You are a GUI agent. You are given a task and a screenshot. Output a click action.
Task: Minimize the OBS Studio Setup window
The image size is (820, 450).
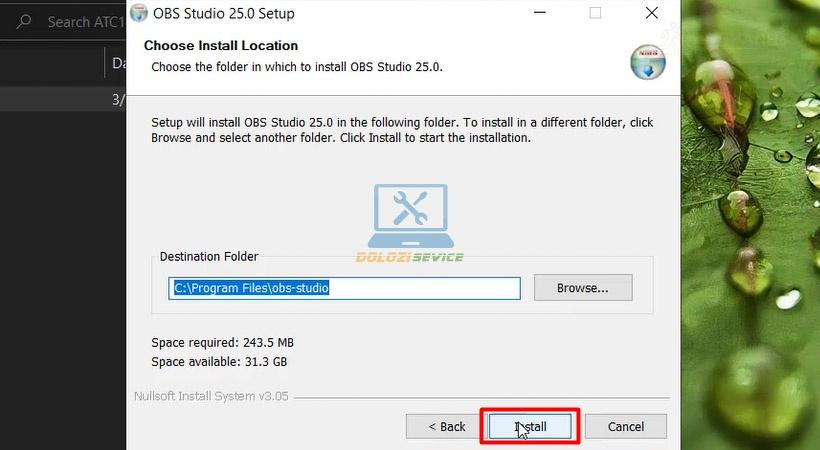[x=539, y=14]
